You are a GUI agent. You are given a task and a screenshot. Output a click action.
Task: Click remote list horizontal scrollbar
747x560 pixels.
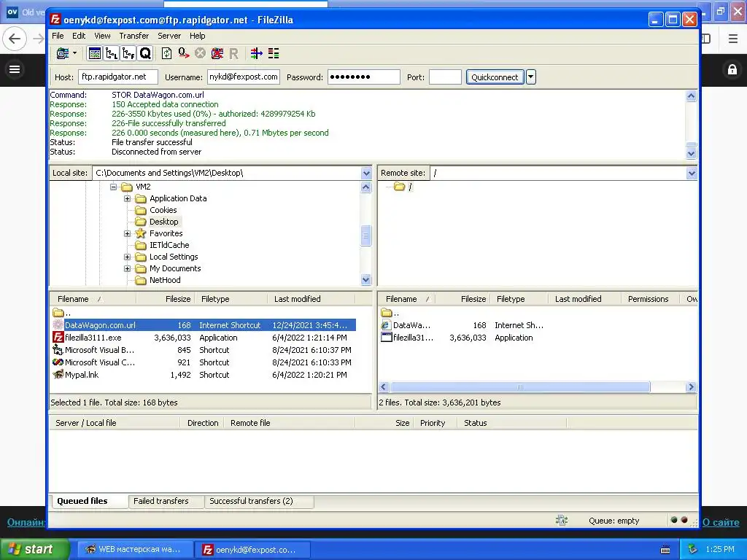[x=519, y=387]
